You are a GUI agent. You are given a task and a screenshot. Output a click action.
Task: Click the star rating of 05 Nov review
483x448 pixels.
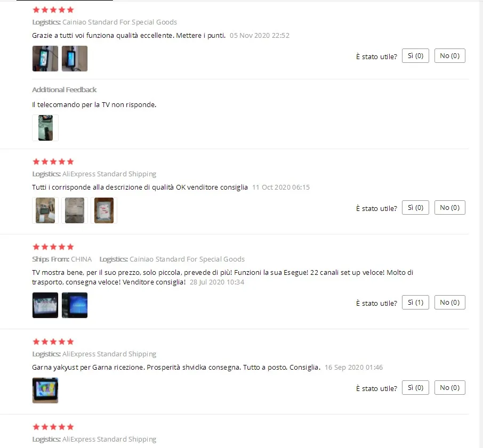click(x=53, y=10)
